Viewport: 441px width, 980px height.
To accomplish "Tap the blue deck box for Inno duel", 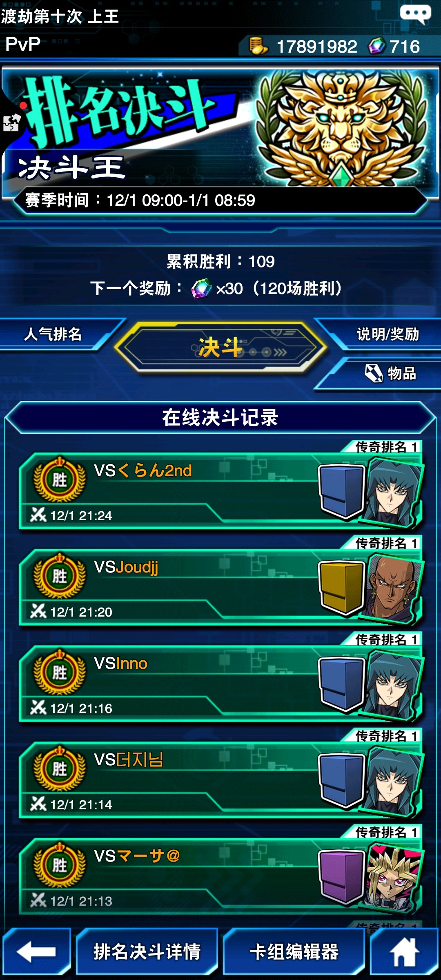I will pos(341,684).
